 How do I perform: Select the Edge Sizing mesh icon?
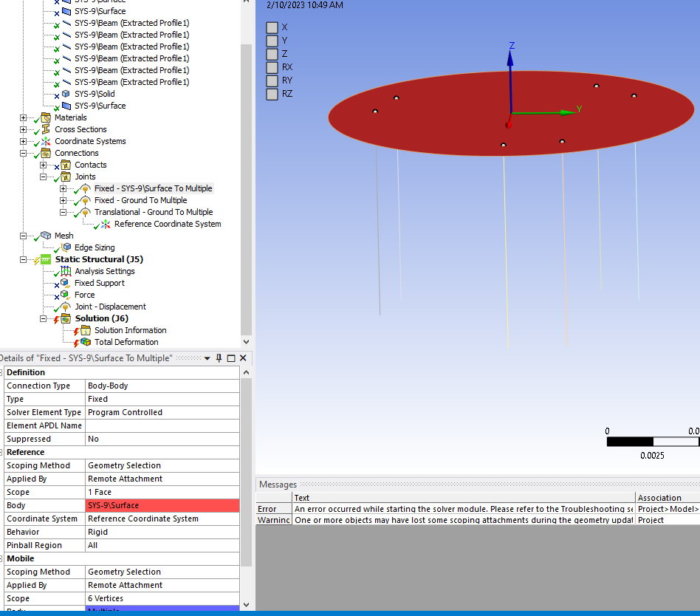tap(66, 247)
